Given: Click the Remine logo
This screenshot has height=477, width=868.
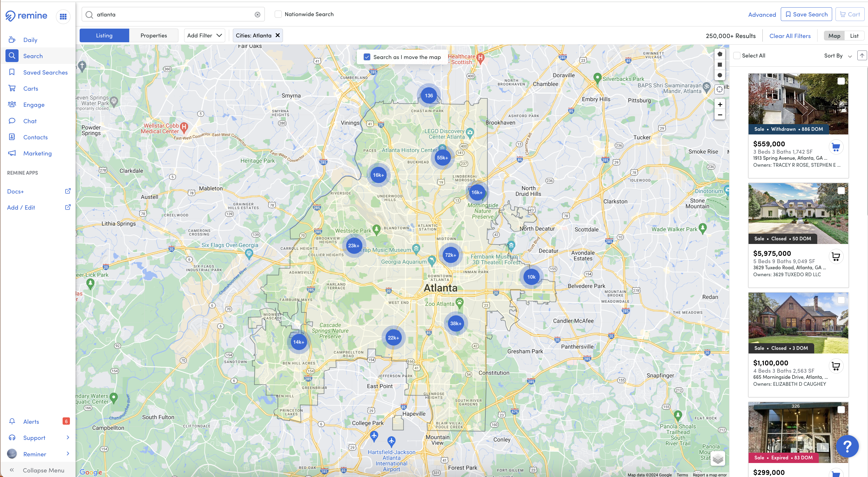Looking at the screenshot, I should [x=26, y=16].
